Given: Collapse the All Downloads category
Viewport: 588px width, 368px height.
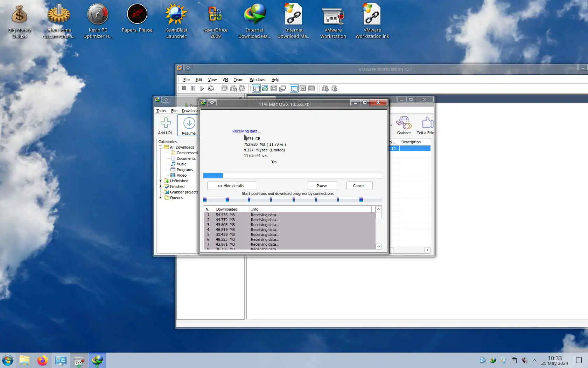Looking at the screenshot, I should (161, 147).
